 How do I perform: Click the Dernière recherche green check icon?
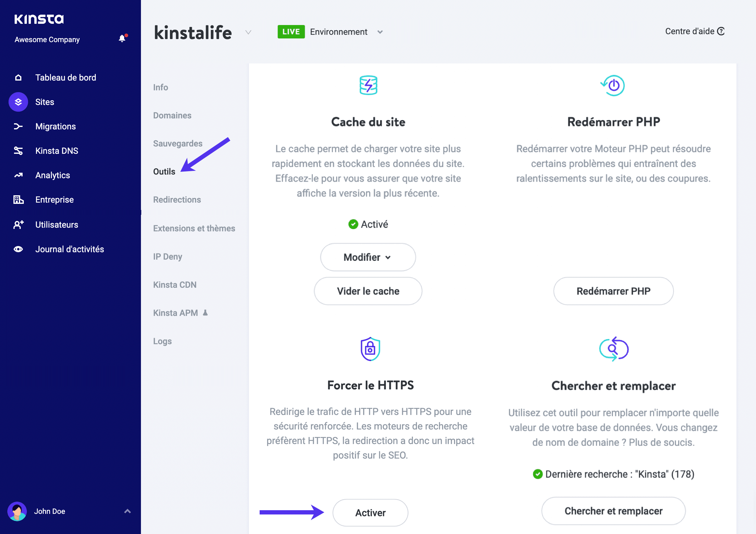538,474
